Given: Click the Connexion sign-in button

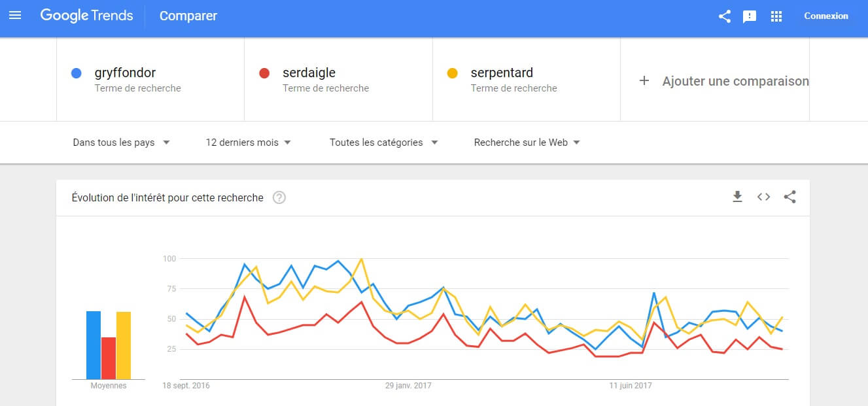Looking at the screenshot, I should click(826, 16).
